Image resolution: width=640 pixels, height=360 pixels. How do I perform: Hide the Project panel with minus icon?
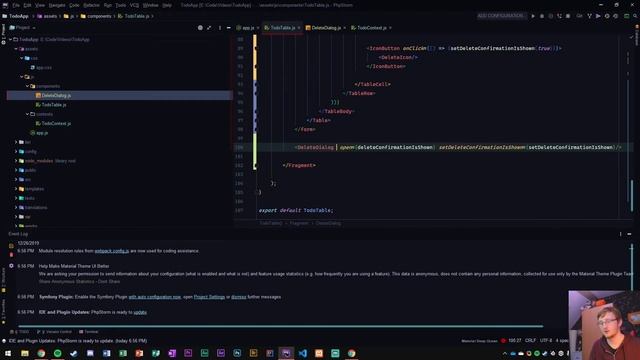click(x=229, y=28)
